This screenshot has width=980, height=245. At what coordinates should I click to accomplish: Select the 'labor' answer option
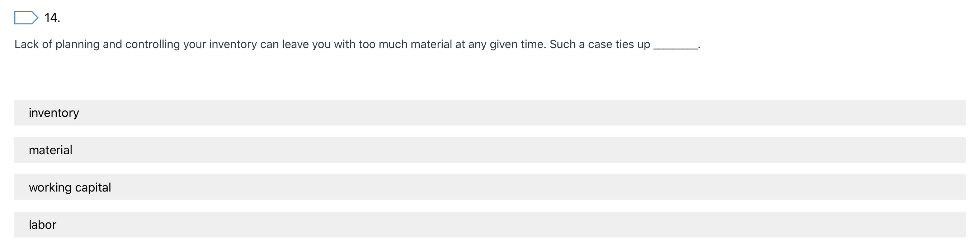pos(490,225)
